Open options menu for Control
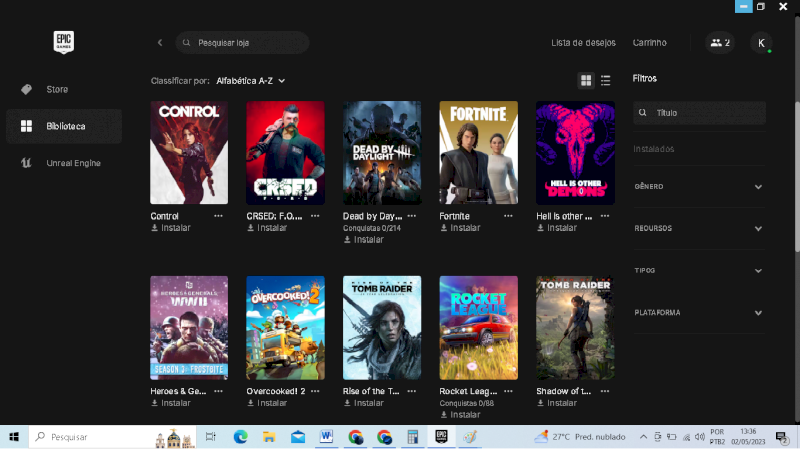The image size is (800, 449). click(x=218, y=216)
